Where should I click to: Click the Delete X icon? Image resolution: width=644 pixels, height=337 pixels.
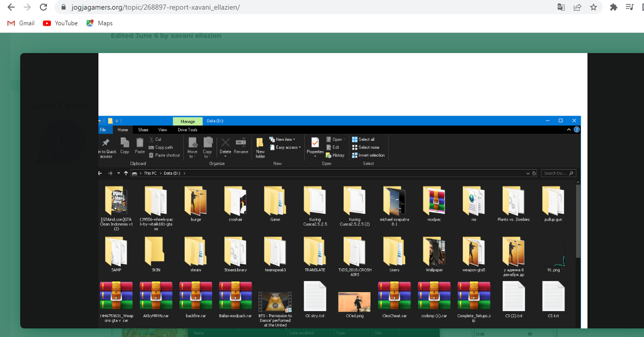226,143
